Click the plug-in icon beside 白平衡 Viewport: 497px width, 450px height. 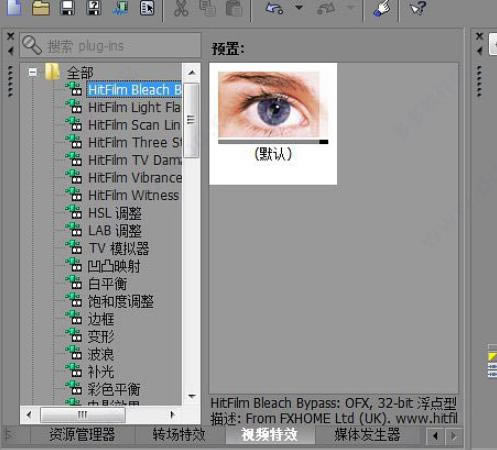[74, 282]
